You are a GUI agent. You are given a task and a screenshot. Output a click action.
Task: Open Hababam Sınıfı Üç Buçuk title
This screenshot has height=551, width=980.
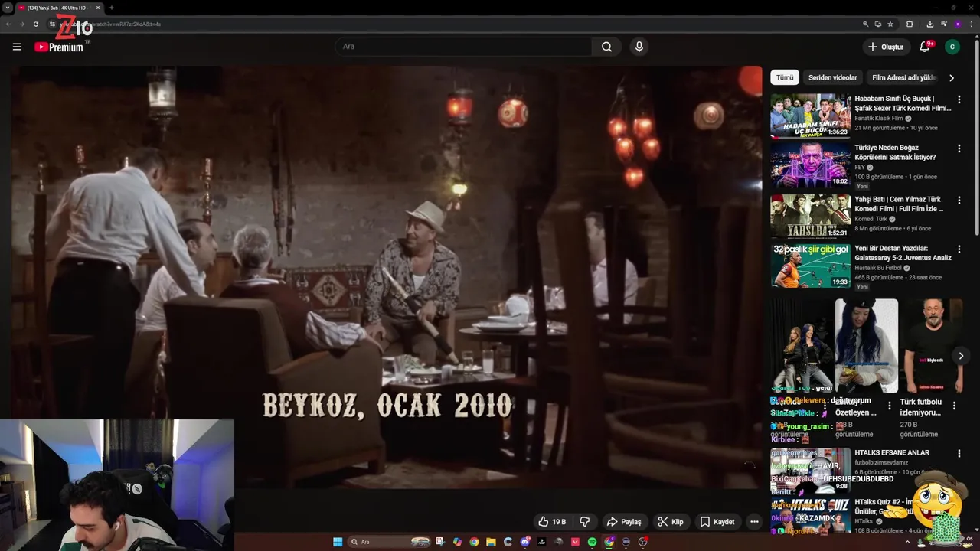[x=903, y=103]
